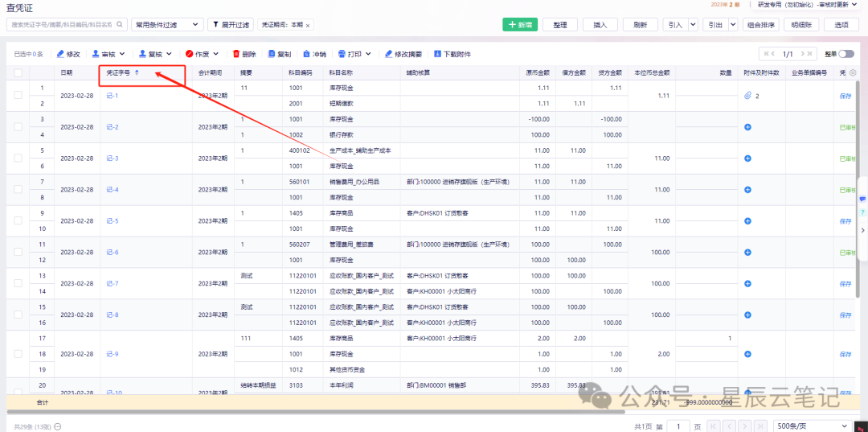Click the plus attachment icon for 记-6
This screenshot has width=868, height=432.
[x=747, y=252]
